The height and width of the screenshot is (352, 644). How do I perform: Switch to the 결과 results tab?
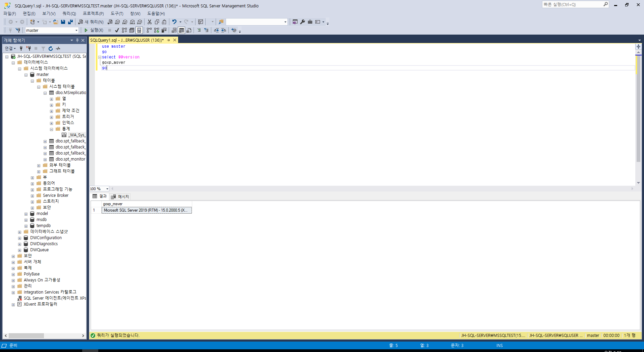(x=99, y=196)
